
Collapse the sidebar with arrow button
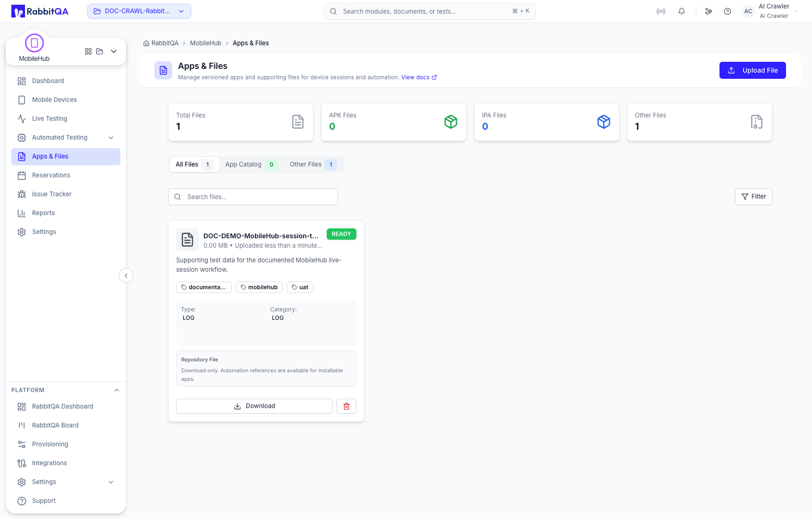click(126, 276)
